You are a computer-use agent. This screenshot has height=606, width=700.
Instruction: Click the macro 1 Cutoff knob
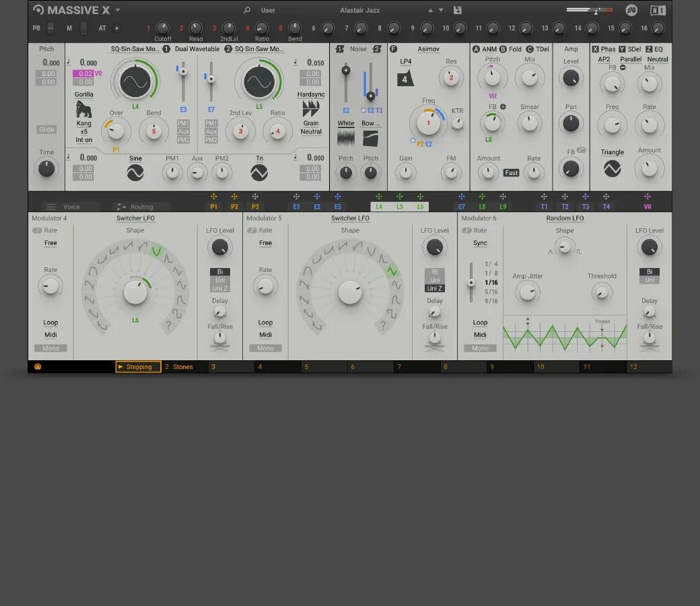point(163,28)
